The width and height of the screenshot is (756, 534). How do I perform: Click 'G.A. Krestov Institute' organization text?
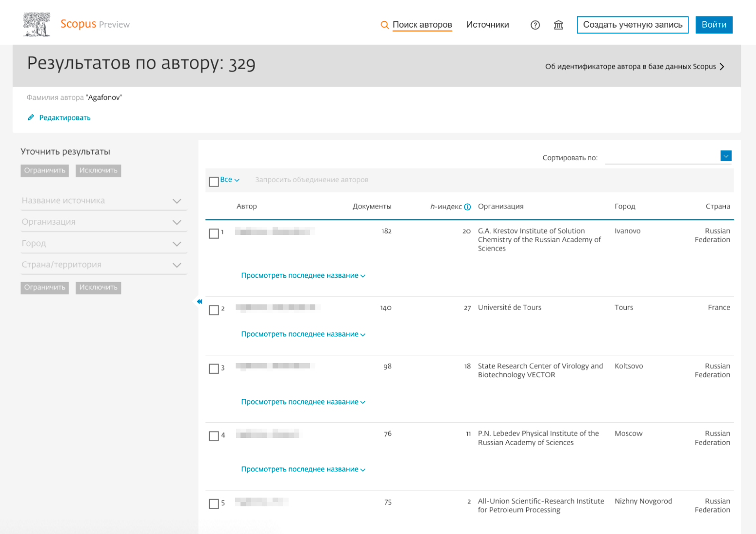coord(539,240)
